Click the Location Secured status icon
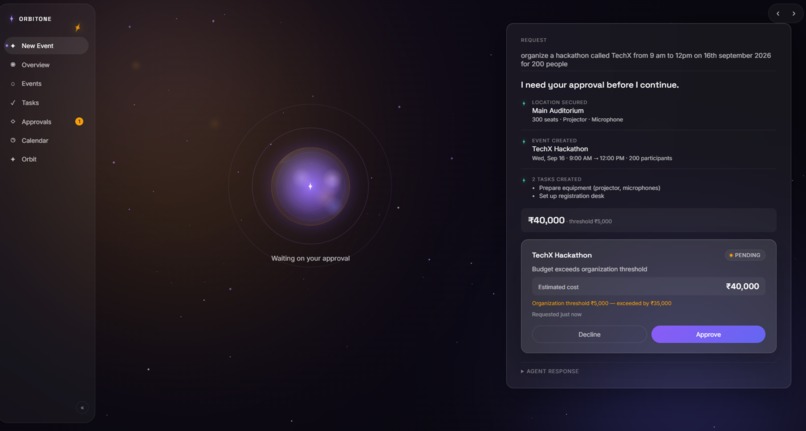This screenshot has width=806, height=431. (x=524, y=103)
